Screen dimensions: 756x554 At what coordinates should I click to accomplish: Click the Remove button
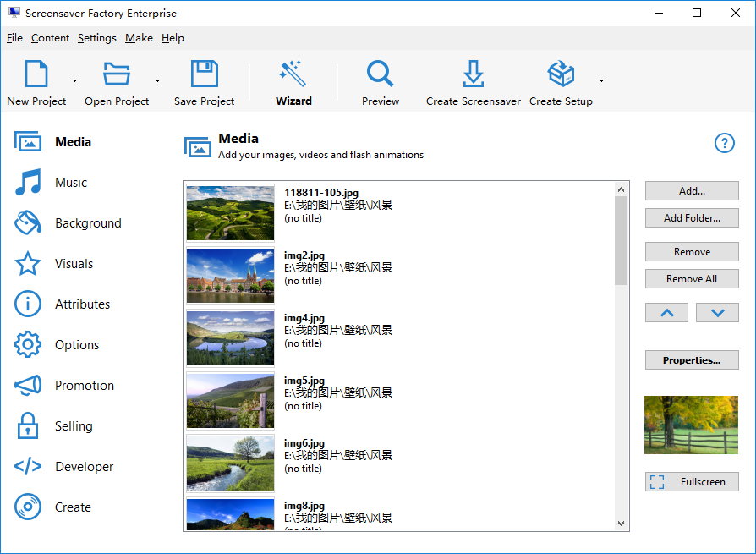(x=692, y=252)
